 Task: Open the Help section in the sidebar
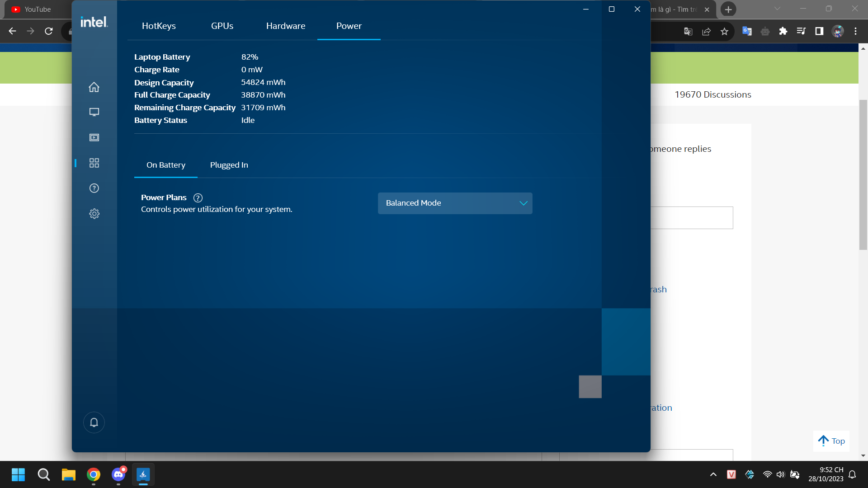click(94, 188)
